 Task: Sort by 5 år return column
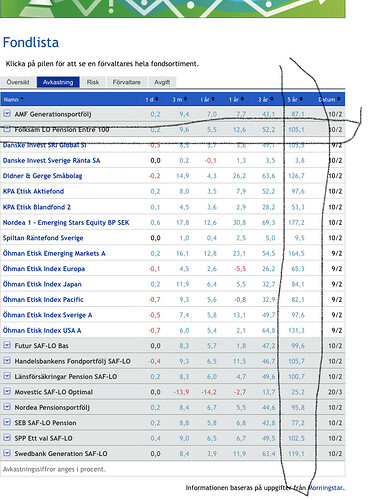(295, 99)
